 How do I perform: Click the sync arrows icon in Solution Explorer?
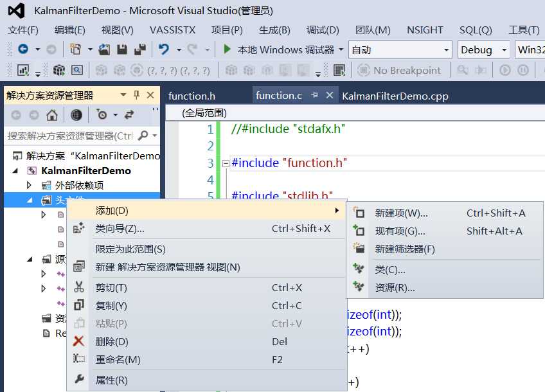point(129,114)
